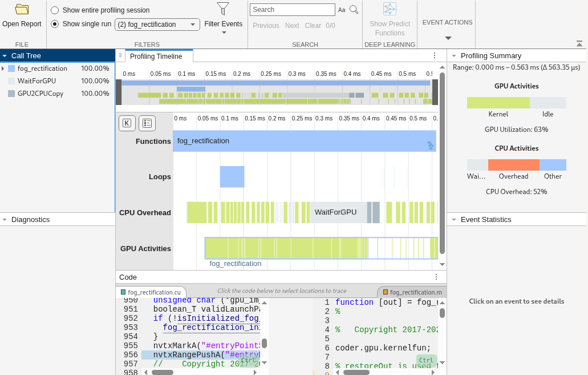The height and width of the screenshot is (375, 588).
Task: Click the timeline panel drag handle icon
Action: [x=120, y=55]
